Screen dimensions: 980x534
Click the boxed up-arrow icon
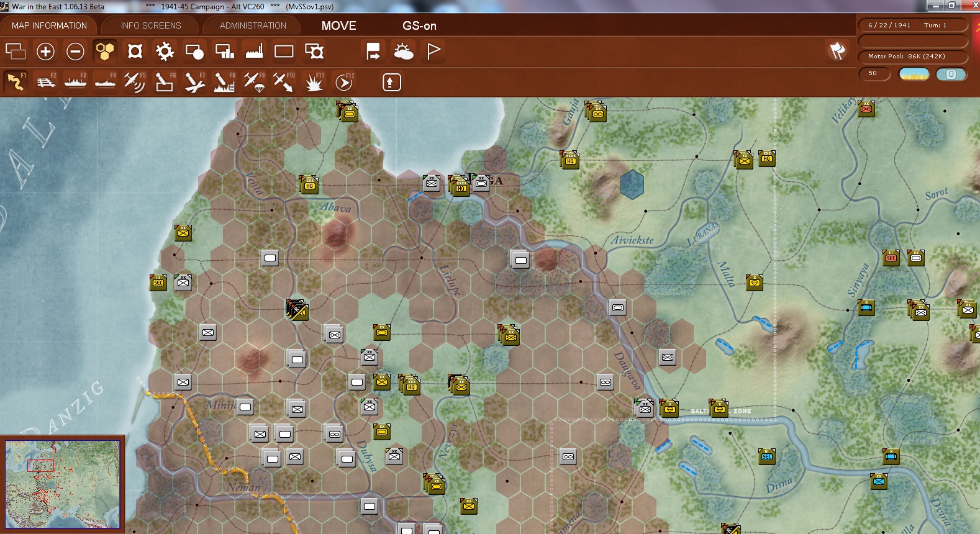click(391, 82)
